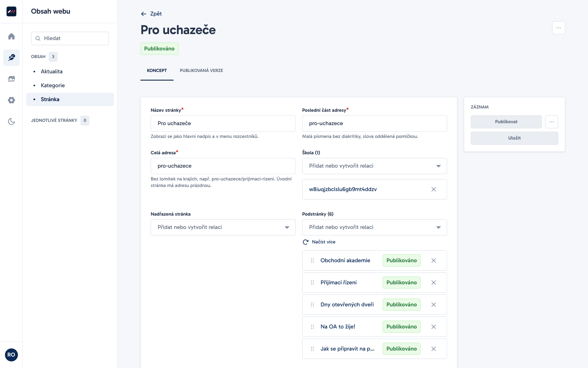588x368 pixels.
Task: Click the Uložit button
Action: (514, 138)
